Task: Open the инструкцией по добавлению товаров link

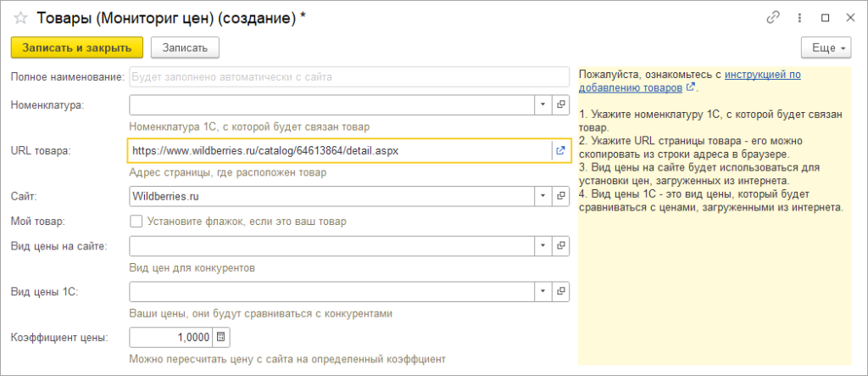Action: (x=690, y=81)
